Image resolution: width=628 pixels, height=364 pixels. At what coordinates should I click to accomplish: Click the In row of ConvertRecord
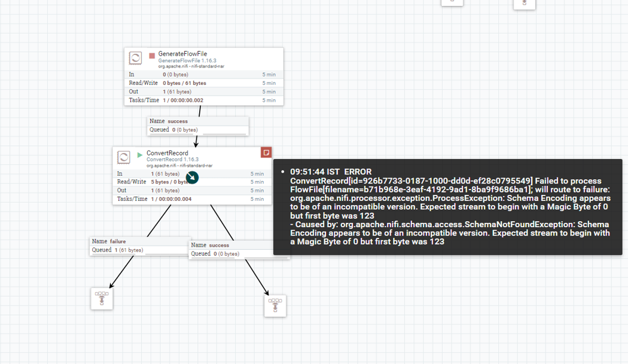(x=192, y=174)
